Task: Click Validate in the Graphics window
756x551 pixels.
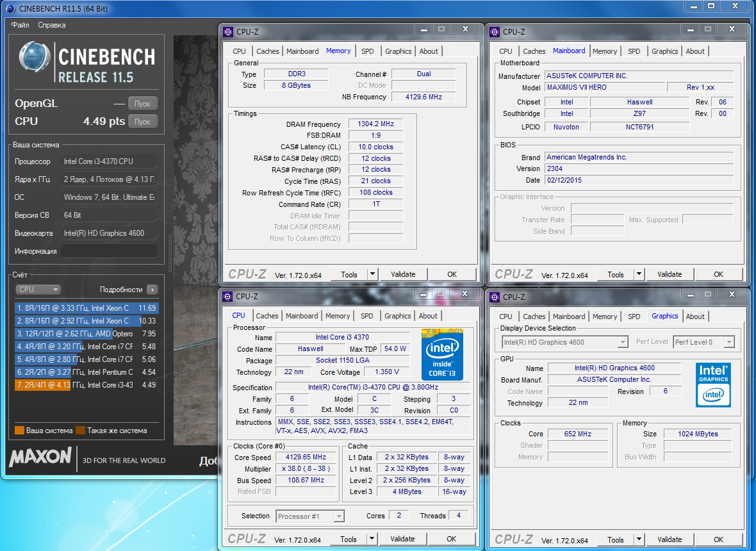Action: pyautogui.click(x=670, y=539)
